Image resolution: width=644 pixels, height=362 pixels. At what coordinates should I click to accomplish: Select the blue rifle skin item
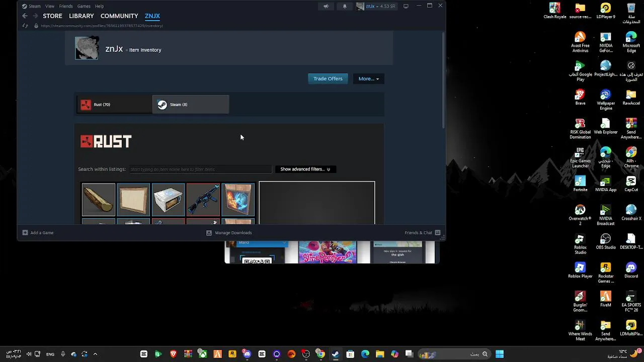[203, 200]
